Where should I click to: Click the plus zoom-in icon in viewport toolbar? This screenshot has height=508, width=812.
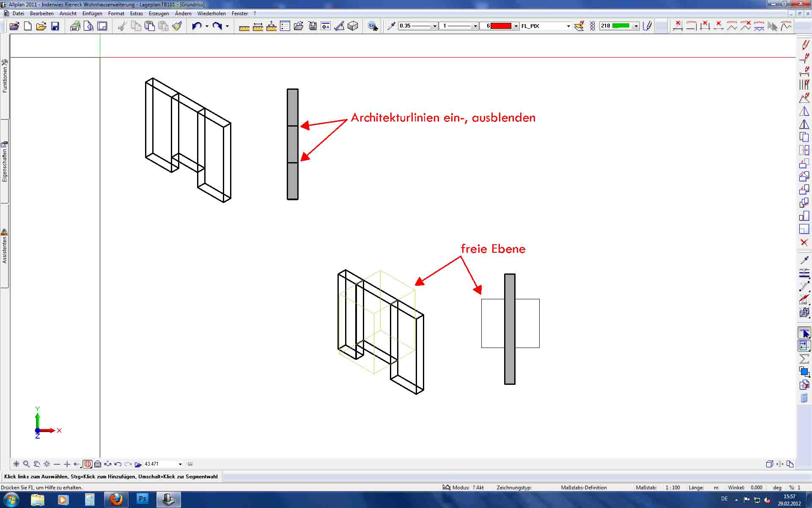tap(67, 464)
